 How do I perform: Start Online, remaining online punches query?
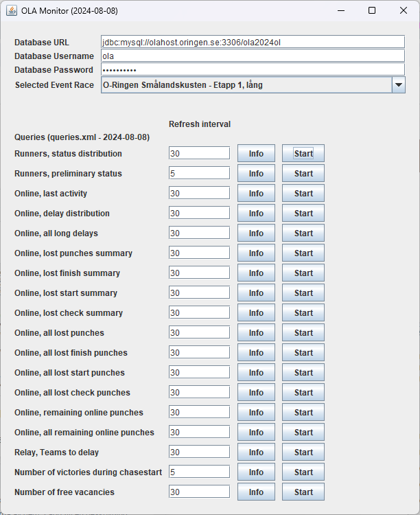pos(303,413)
